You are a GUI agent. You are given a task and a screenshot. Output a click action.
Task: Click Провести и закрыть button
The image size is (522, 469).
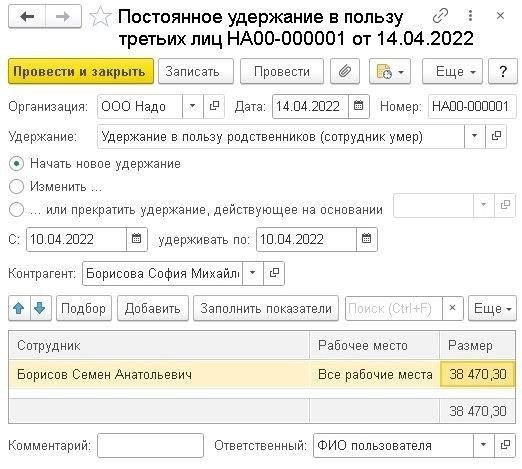[x=81, y=71]
